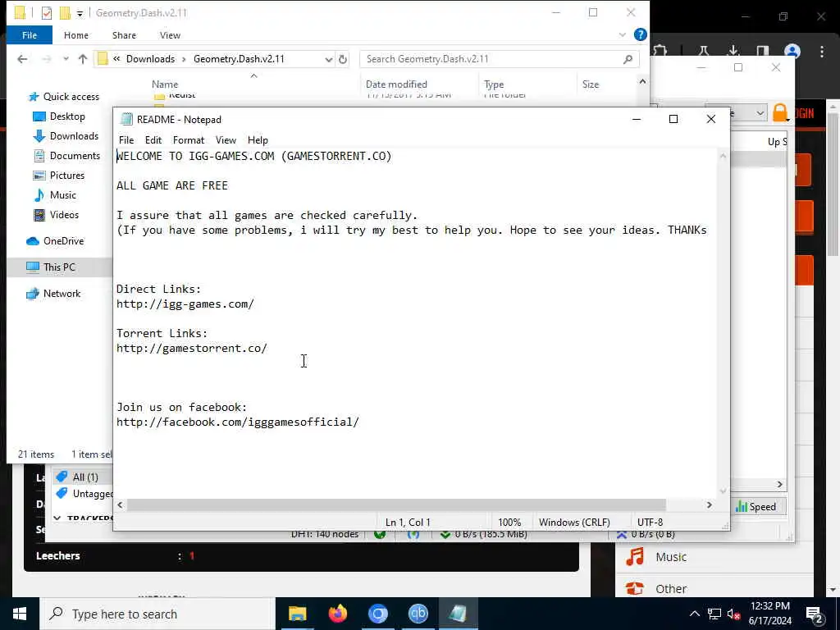Refresh the Geometry.Dash.v2.11 folder view
This screenshot has width=840, height=630.
[343, 59]
